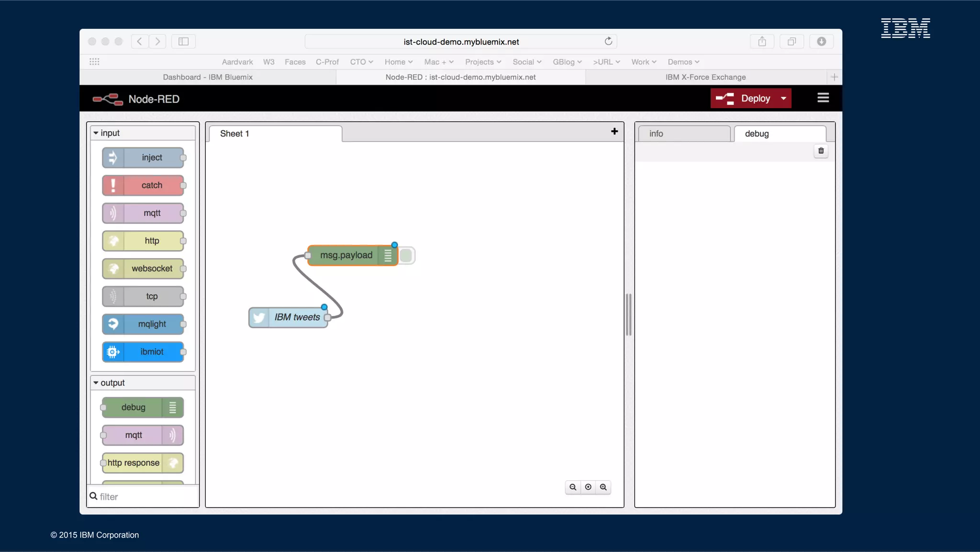Click the debug panel trash icon
Image resolution: width=980 pixels, height=552 pixels.
(821, 151)
